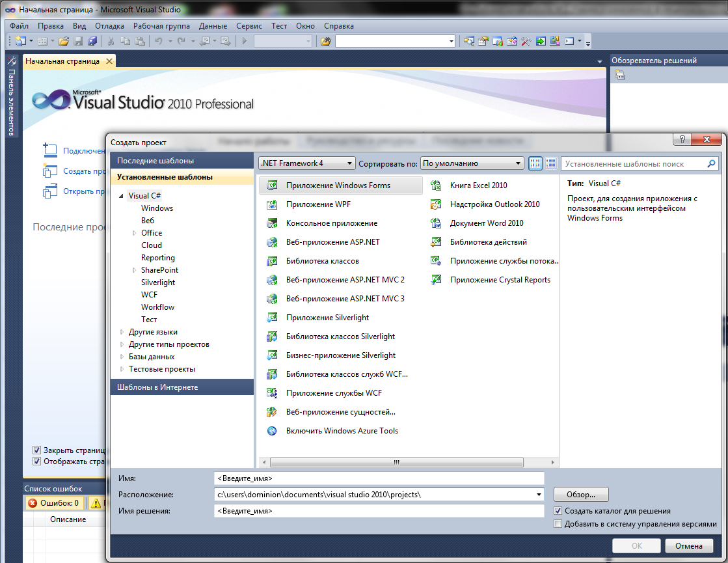Image resolution: width=728 pixels, height=563 pixels.
Task: Click the template list scroll right arrow
Action: (552, 462)
